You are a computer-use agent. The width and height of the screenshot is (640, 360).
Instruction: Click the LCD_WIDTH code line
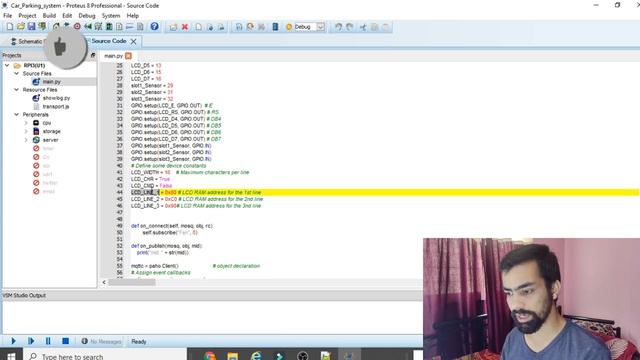coord(190,172)
